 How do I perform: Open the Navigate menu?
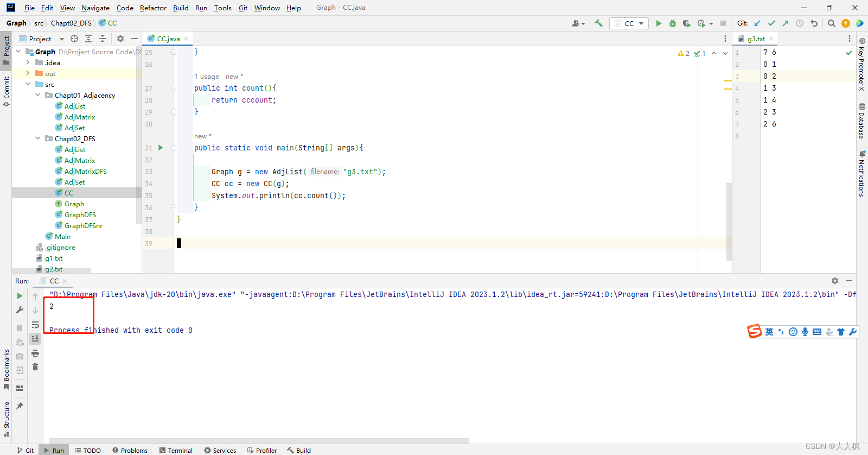(x=95, y=8)
